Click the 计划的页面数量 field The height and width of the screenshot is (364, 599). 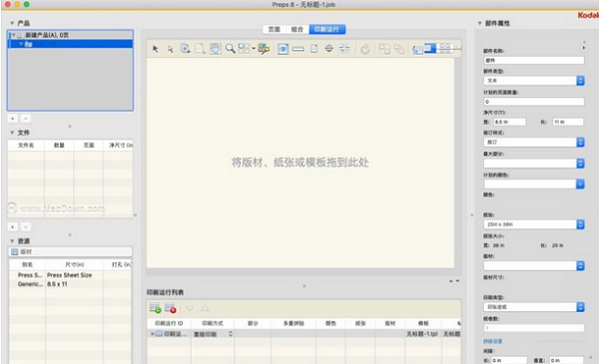pyautogui.click(x=534, y=102)
